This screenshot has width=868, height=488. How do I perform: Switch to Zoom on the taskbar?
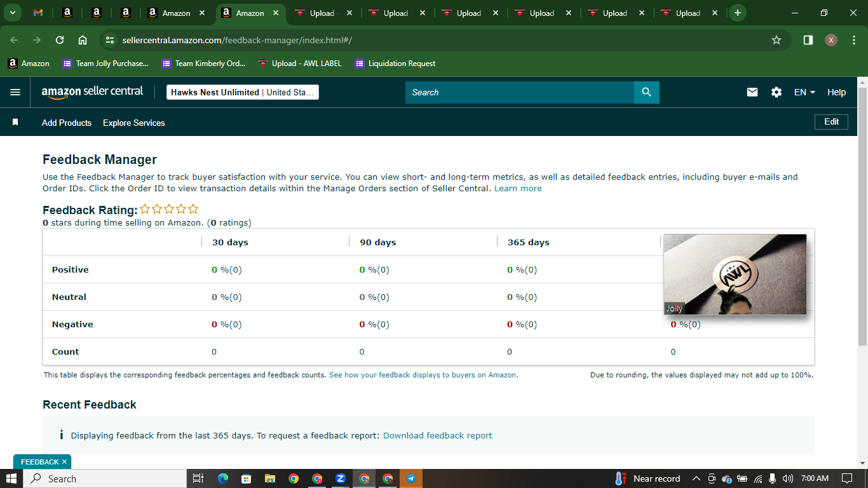pyautogui.click(x=341, y=478)
